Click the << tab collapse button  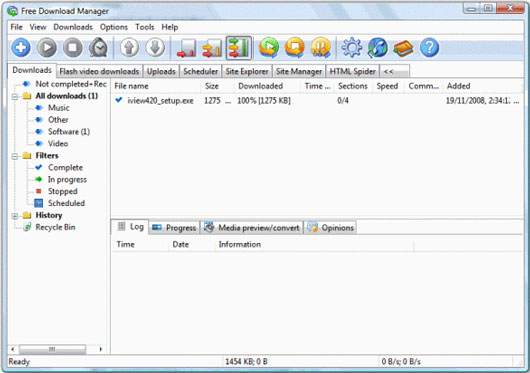[x=394, y=71]
